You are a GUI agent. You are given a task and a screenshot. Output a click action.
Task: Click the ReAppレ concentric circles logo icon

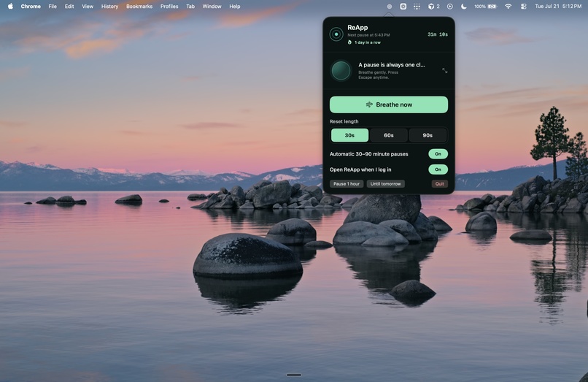pyautogui.click(x=336, y=34)
